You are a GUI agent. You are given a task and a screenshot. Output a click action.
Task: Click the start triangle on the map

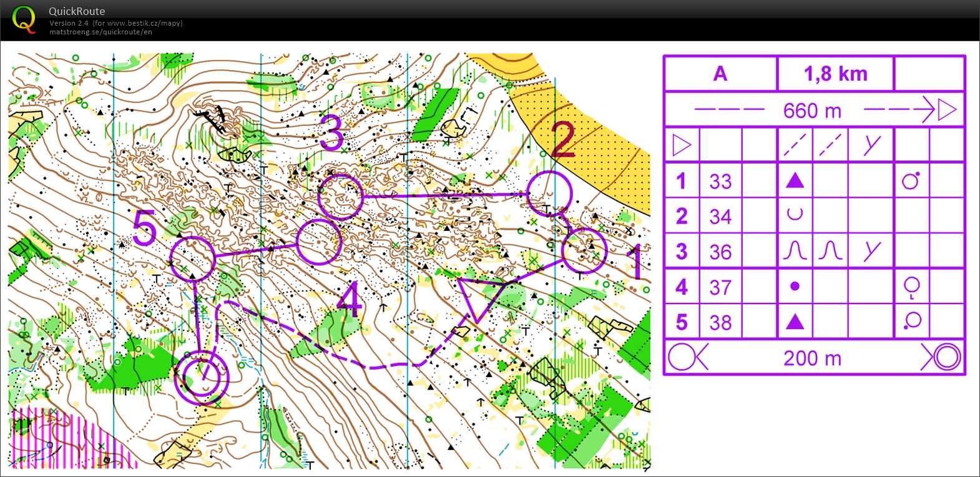click(x=479, y=297)
